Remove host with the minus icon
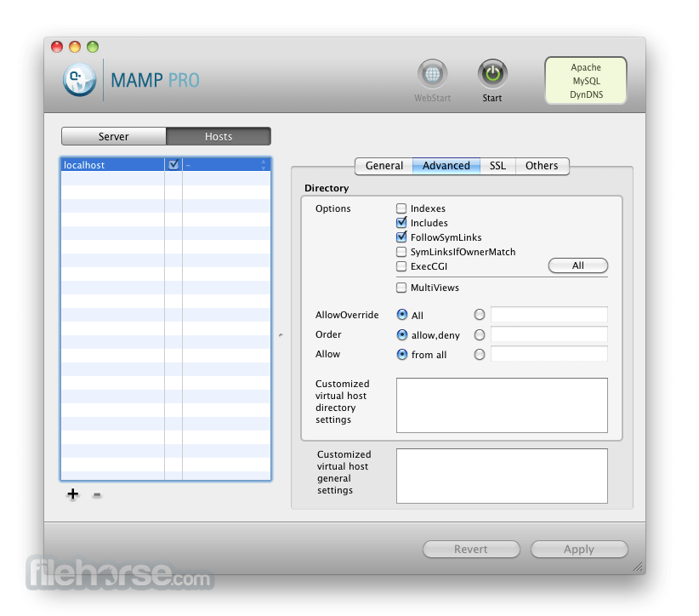This screenshot has width=699, height=616. click(x=97, y=494)
